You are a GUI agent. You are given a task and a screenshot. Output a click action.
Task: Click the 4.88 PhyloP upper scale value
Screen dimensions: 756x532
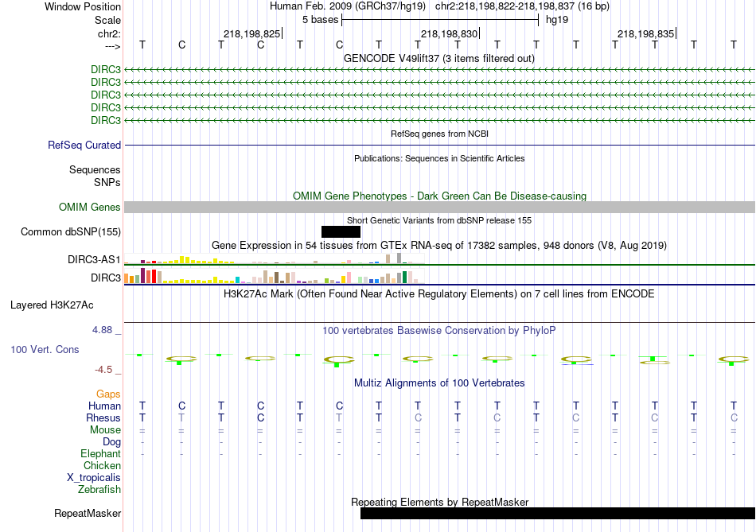pyautogui.click(x=102, y=330)
